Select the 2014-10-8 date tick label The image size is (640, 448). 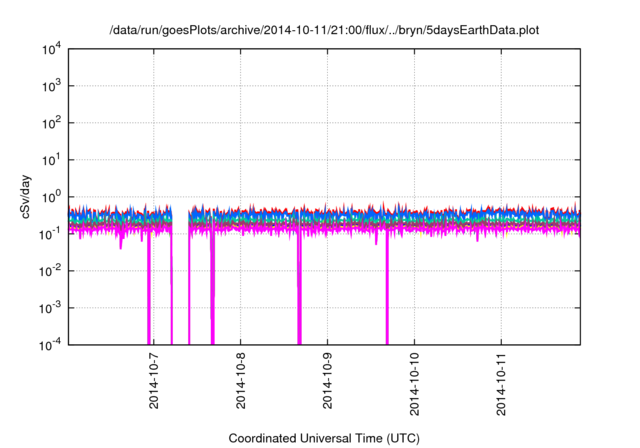tap(240, 381)
